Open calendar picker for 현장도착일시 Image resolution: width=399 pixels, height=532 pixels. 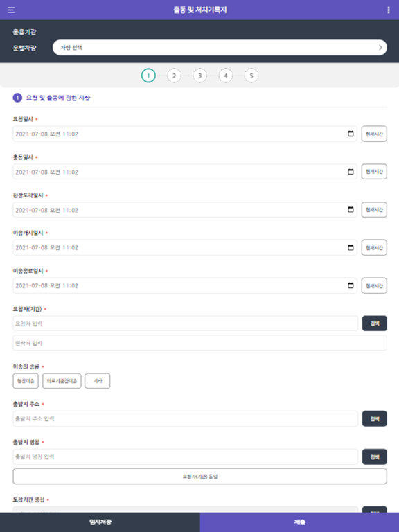click(x=351, y=210)
